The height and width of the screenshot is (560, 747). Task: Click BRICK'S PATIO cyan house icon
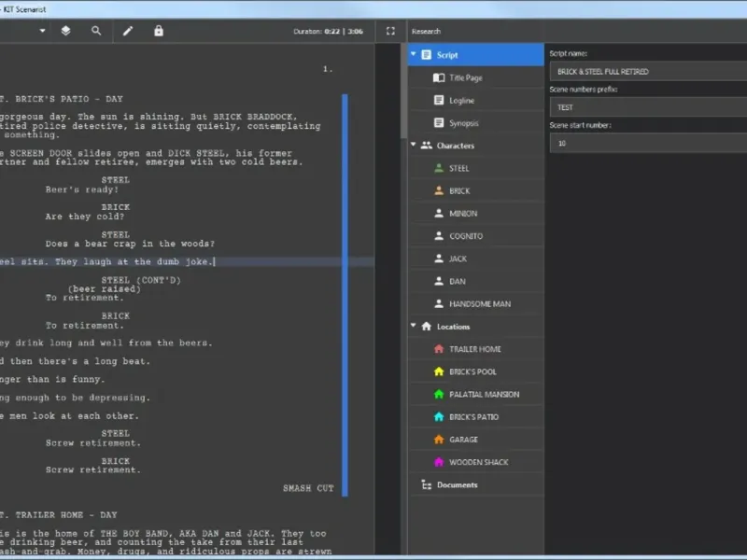439,416
